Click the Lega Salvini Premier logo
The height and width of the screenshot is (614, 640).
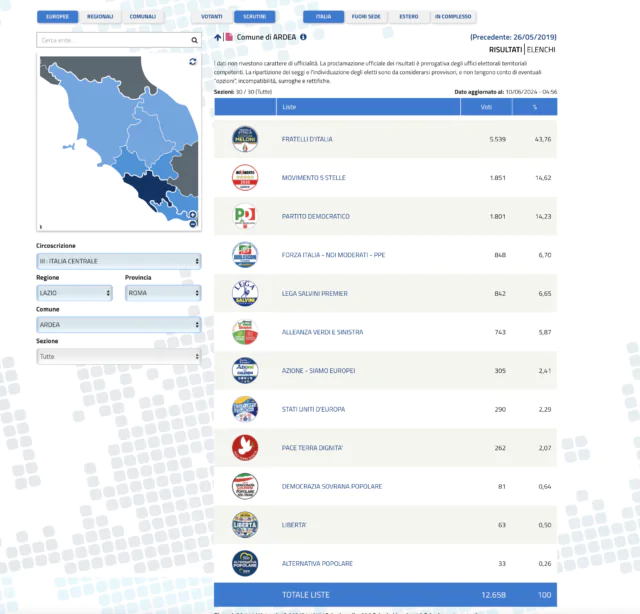(244, 293)
